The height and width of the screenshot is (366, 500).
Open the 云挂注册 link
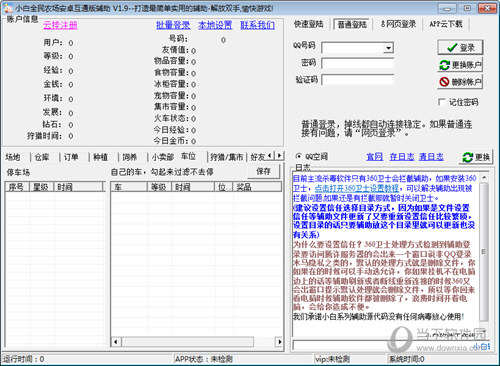[x=60, y=25]
